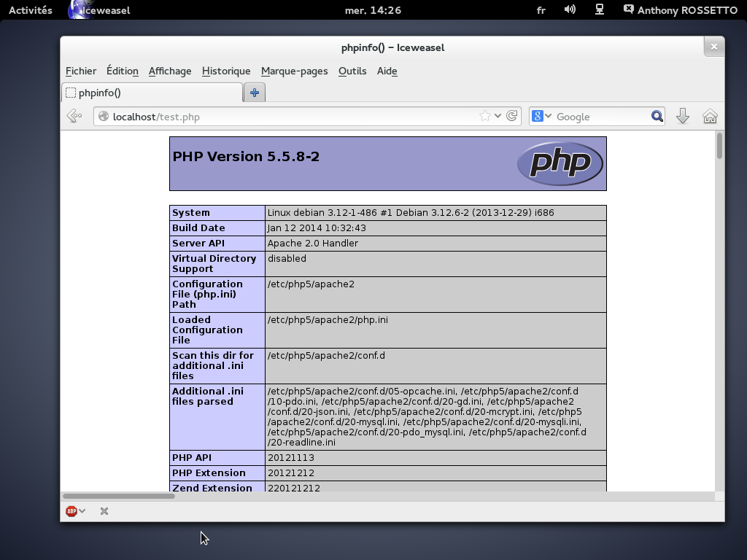Open the Outils menu
The image size is (747, 560).
point(352,71)
